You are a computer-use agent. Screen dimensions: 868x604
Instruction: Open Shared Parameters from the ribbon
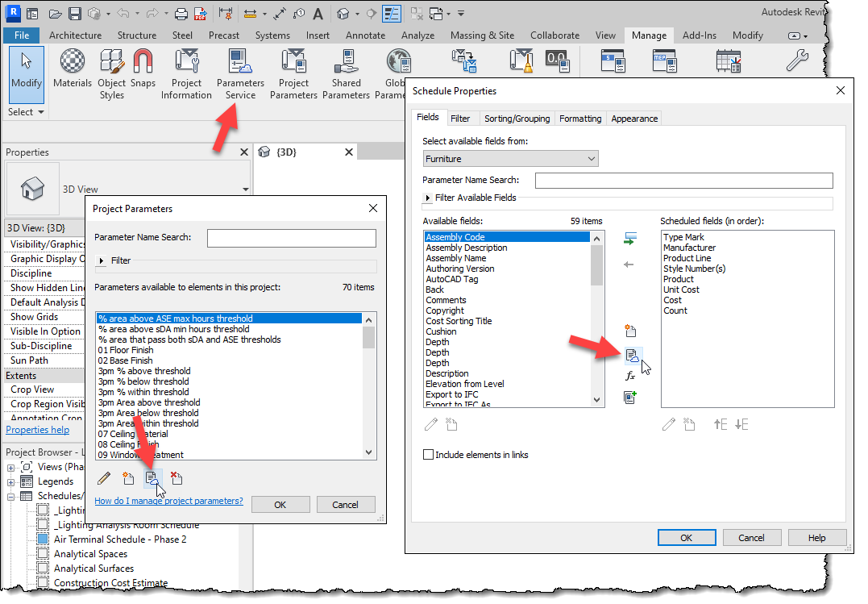(346, 73)
